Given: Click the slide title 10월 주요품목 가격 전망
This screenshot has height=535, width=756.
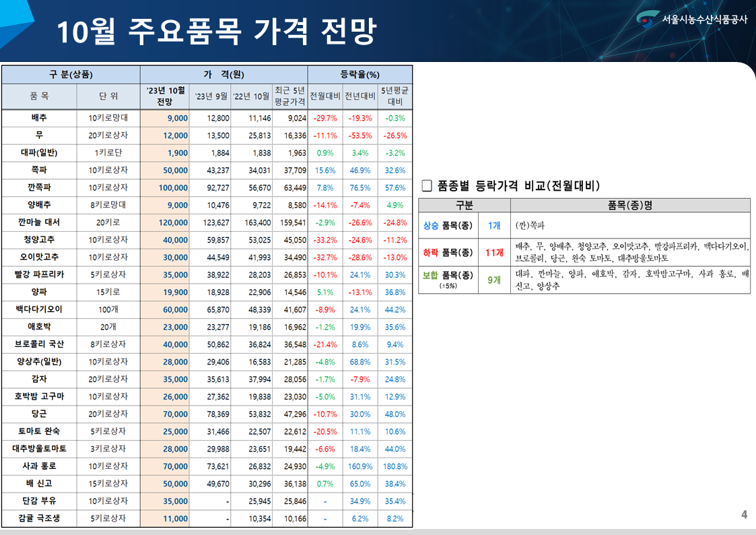Looking at the screenshot, I should tap(217, 32).
